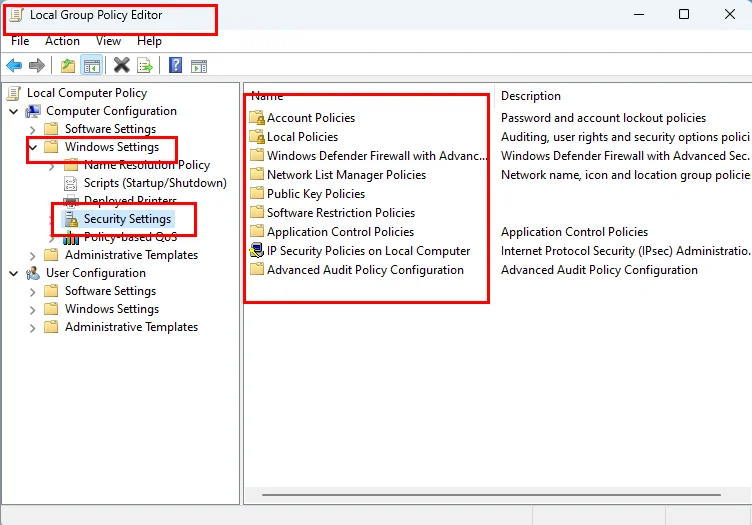Select Network List Manager Policies item
752x525 pixels.
[x=346, y=175]
